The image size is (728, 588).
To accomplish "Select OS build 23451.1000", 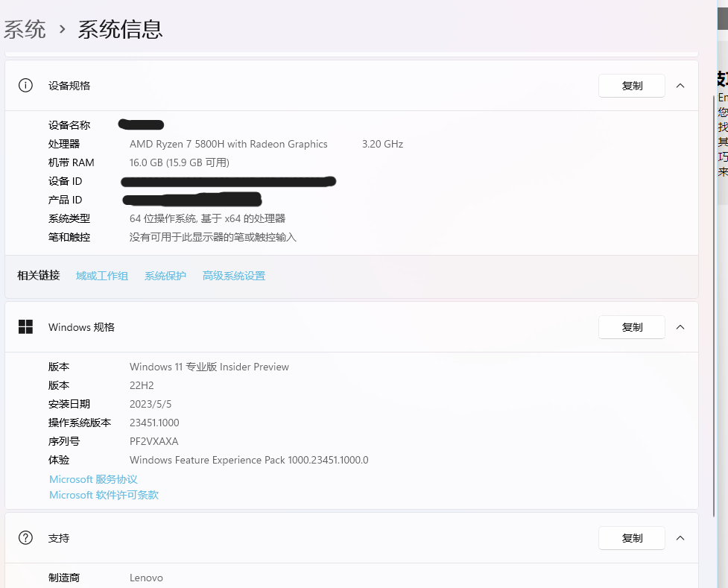I will pos(154,423).
